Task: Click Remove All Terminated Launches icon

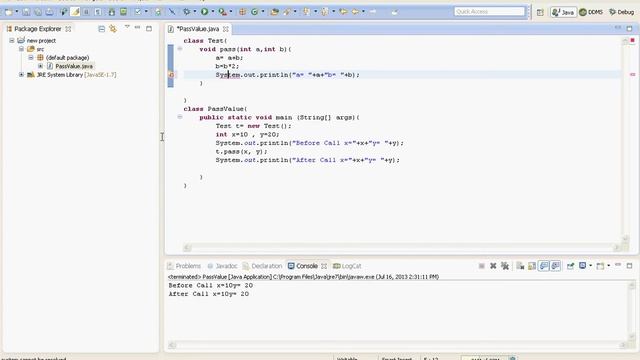Action: [505, 266]
